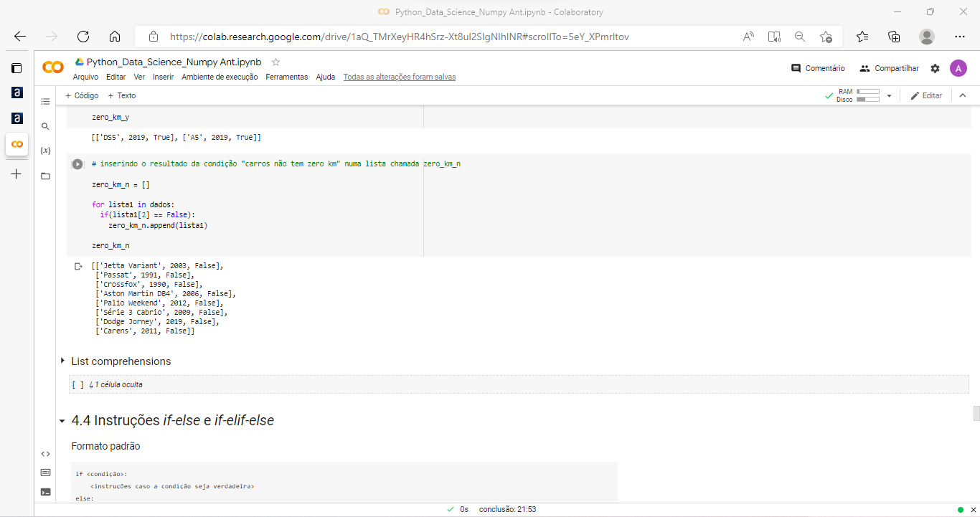Run the zero_km_n code cell

(x=77, y=164)
